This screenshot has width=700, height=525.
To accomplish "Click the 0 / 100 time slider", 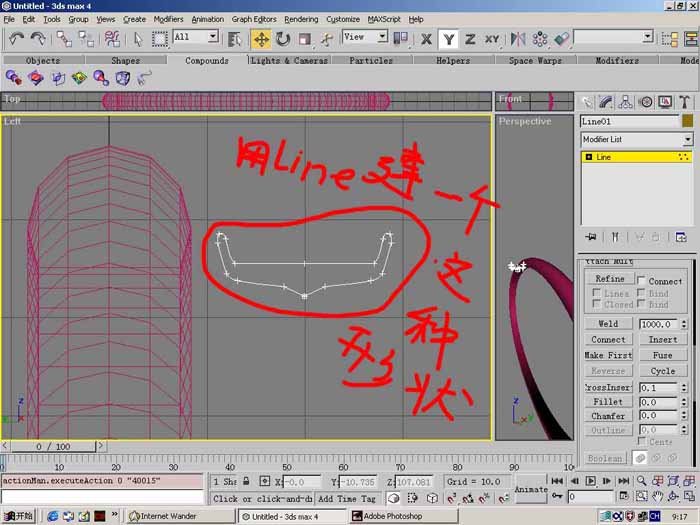I will coord(53,446).
